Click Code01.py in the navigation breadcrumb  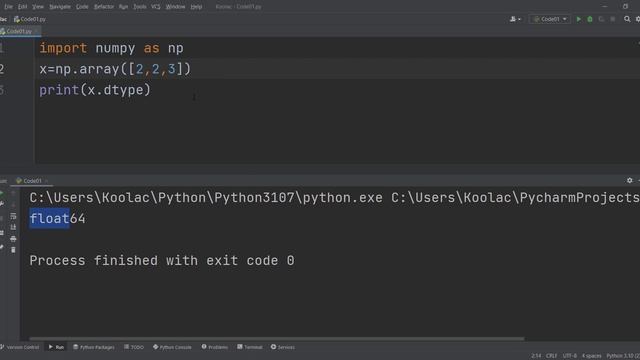[x=30, y=19]
